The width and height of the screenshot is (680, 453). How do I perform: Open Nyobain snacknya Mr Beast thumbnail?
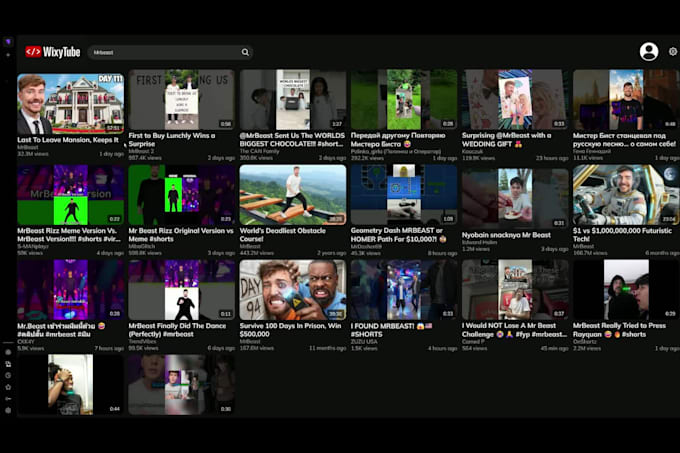[x=515, y=199]
